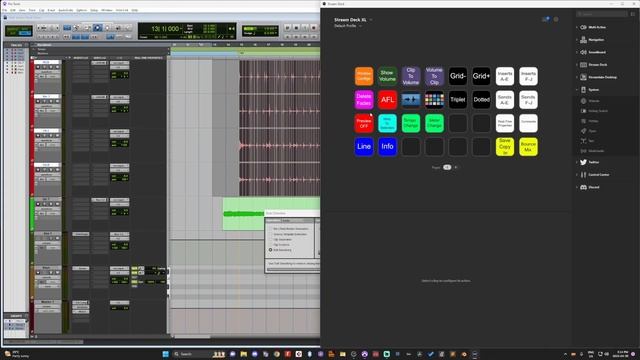Select the cyan key beside Preview OFF
640x360 pixels.
tap(387, 123)
